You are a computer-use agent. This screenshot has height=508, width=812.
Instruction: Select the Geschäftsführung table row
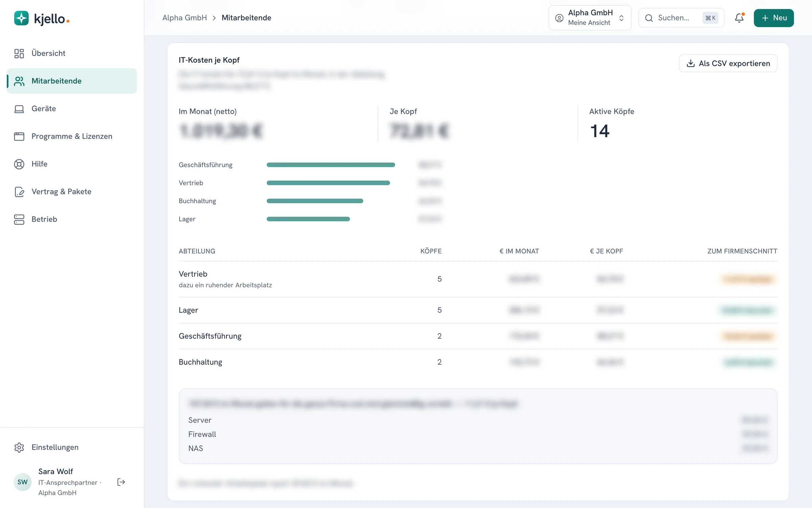pos(478,336)
